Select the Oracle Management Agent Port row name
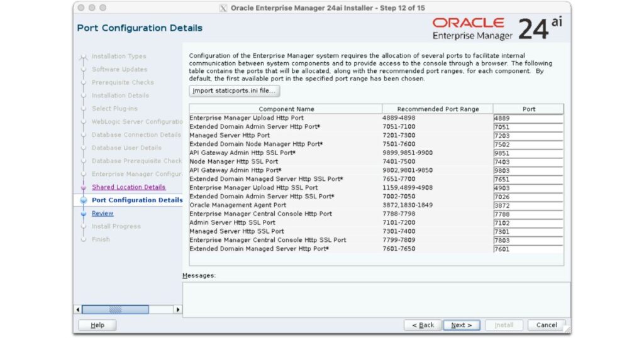This screenshot has height=338, width=644. [238, 205]
